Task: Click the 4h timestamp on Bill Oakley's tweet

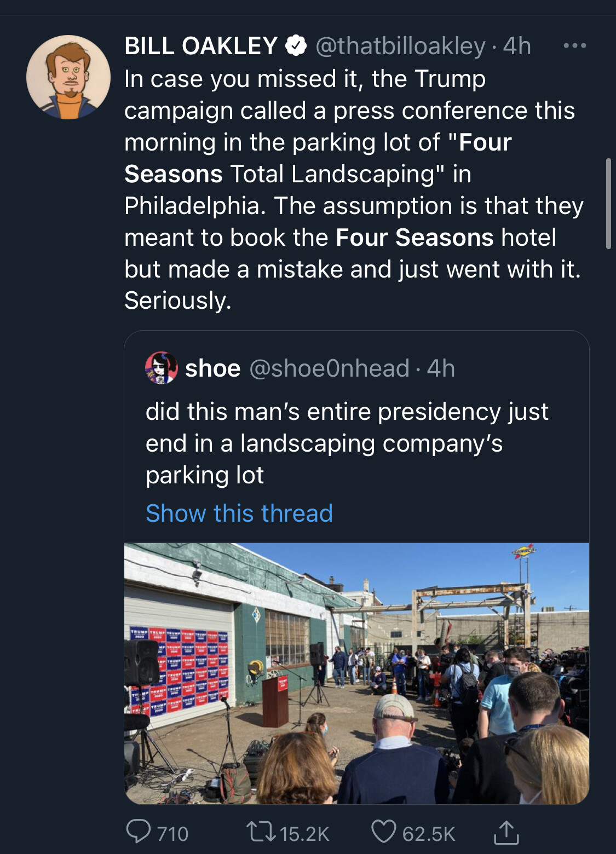Action: (517, 46)
